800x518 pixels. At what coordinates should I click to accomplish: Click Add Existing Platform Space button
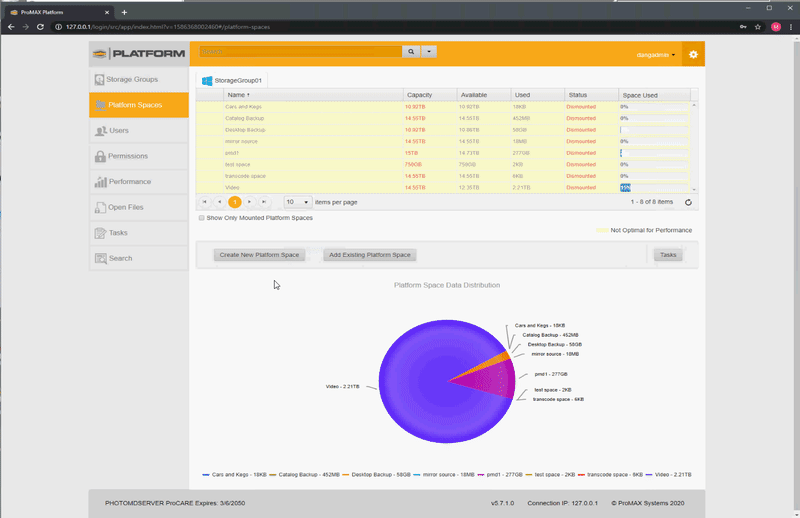[369, 255]
